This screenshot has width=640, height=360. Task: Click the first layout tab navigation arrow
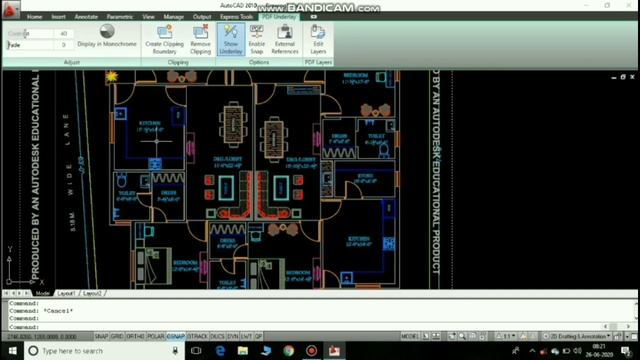coord(6,293)
